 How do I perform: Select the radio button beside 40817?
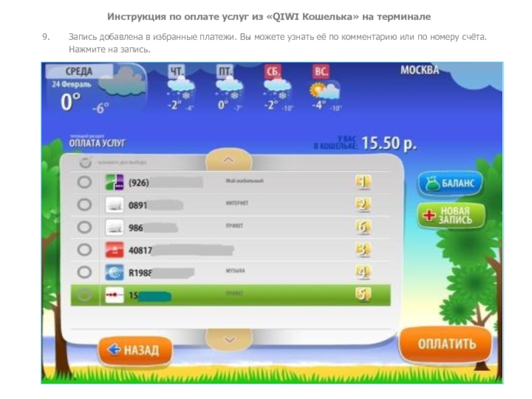(84, 249)
